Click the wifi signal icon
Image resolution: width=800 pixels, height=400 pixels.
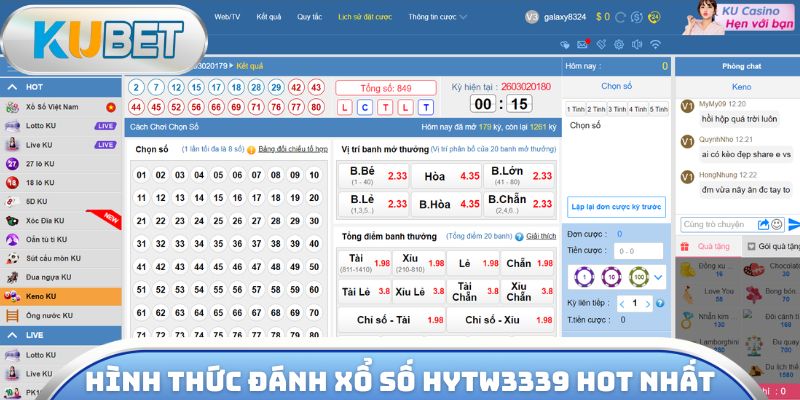pyautogui.click(x=656, y=44)
